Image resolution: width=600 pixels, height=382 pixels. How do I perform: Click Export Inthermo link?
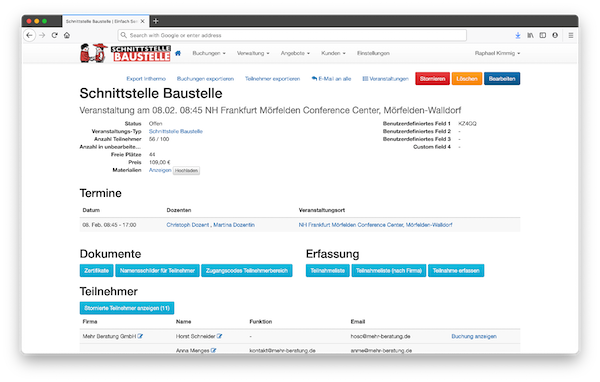146,78
